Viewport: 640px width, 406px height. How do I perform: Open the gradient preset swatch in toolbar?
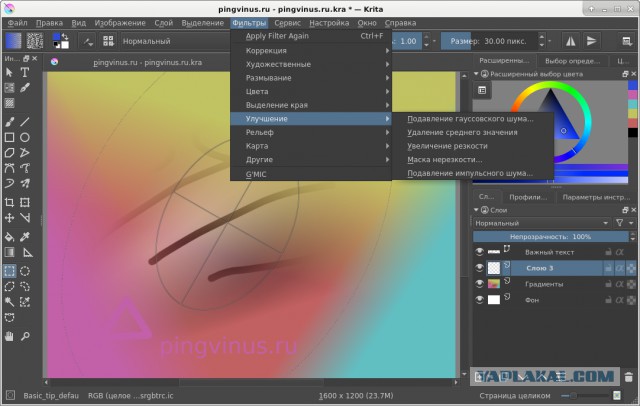(x=13, y=41)
